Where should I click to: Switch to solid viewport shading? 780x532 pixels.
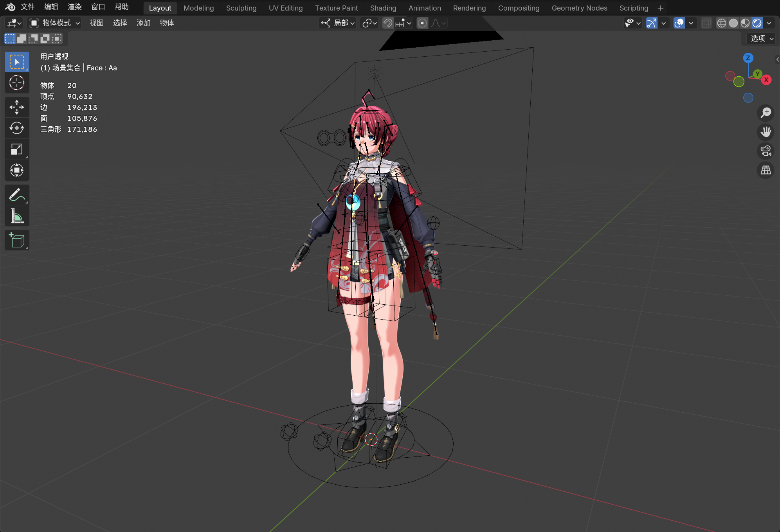click(733, 23)
